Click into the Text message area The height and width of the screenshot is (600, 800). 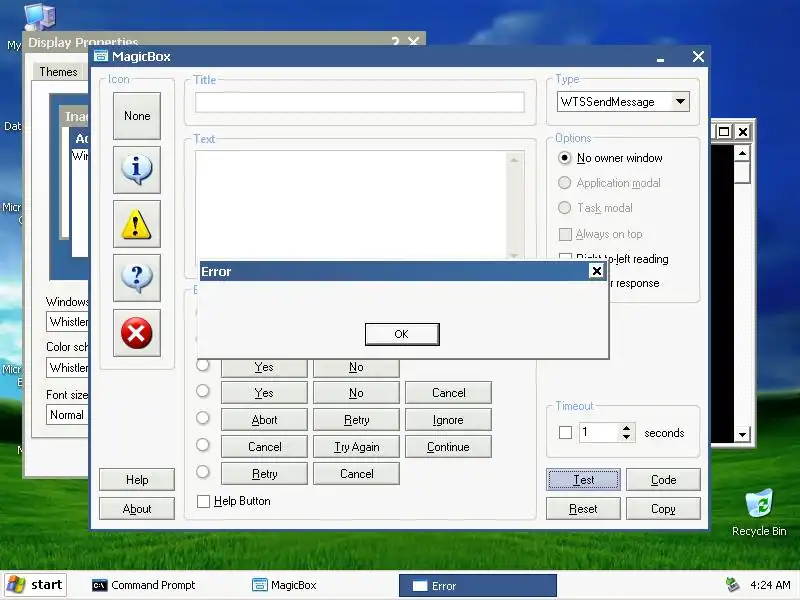click(x=351, y=204)
